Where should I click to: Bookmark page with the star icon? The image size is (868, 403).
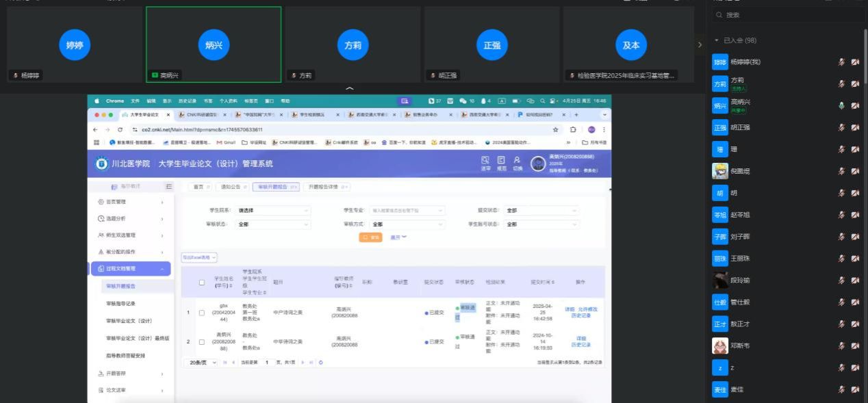point(555,129)
